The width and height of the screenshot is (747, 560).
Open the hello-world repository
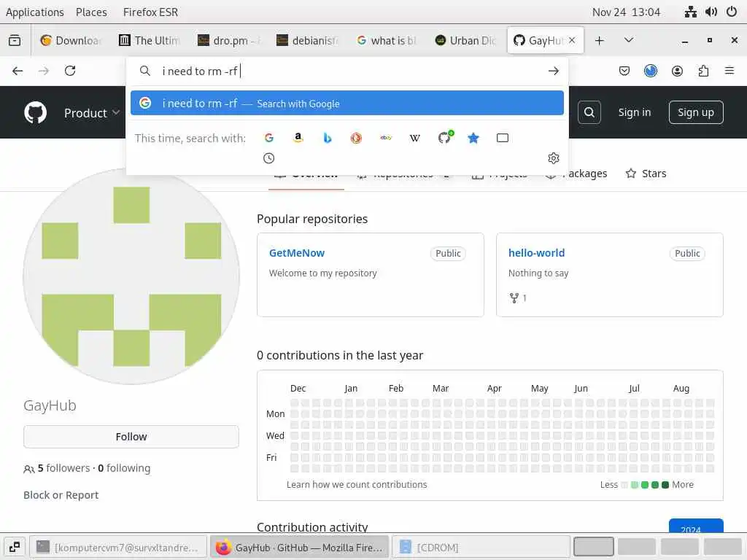pyautogui.click(x=536, y=253)
